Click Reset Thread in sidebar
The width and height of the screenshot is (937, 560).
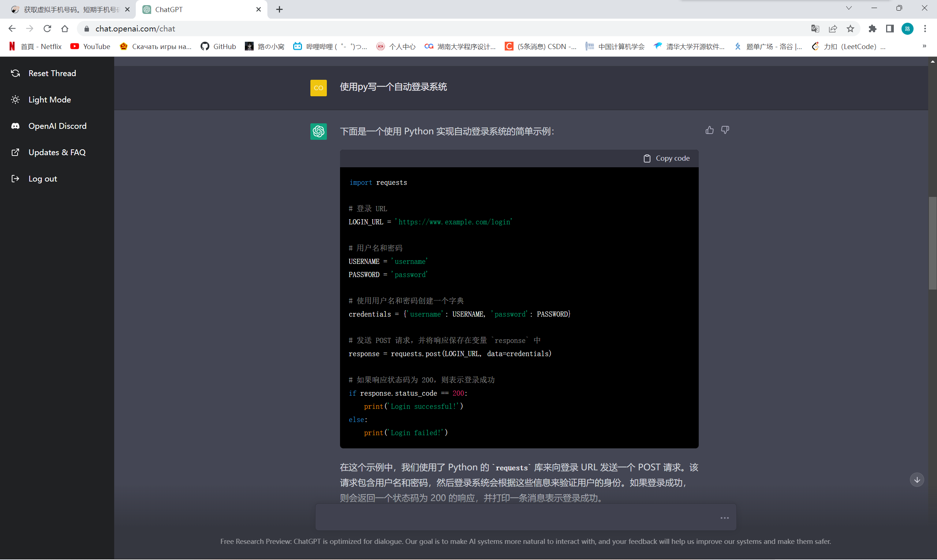point(52,73)
